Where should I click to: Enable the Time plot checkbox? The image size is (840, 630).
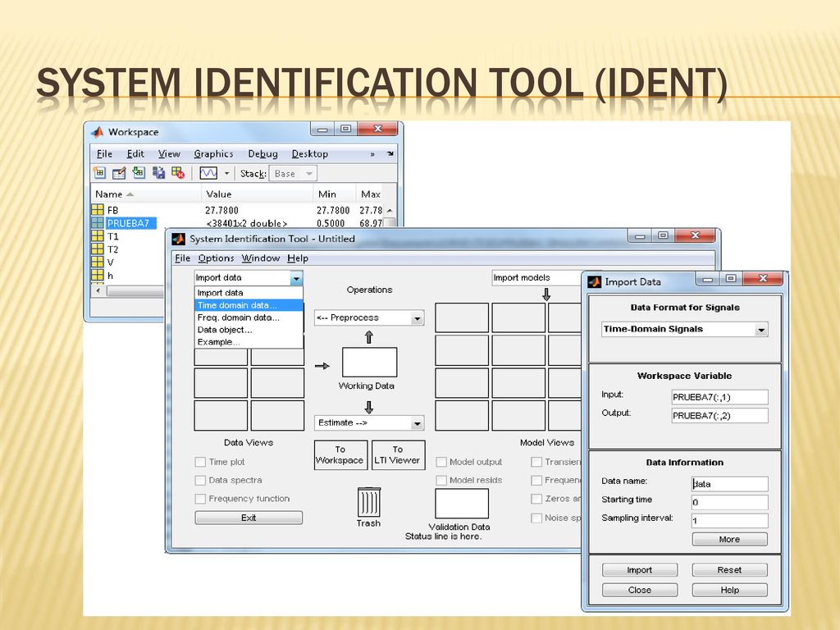(x=200, y=462)
